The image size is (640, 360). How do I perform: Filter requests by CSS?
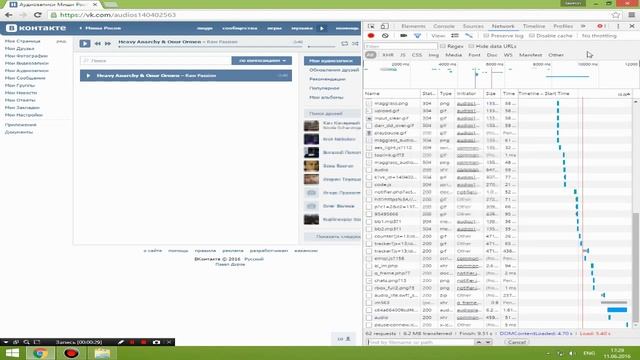click(x=417, y=55)
